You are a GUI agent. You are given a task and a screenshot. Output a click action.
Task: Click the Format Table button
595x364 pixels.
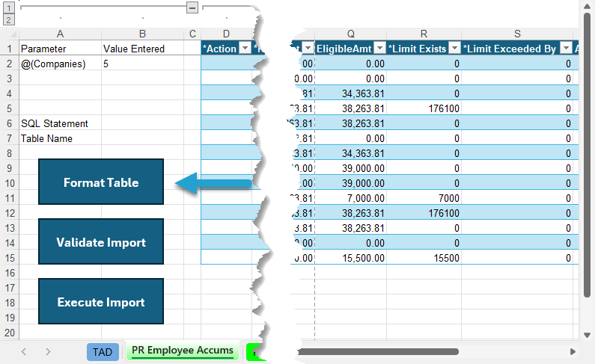(x=101, y=182)
